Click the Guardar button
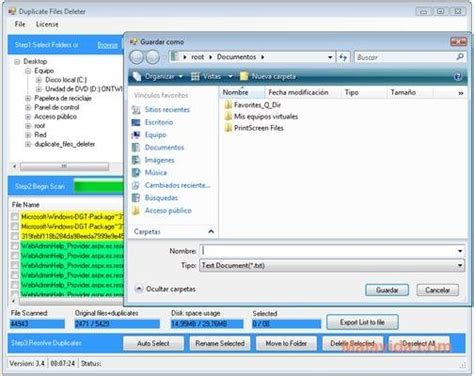The width and height of the screenshot is (474, 376). pyautogui.click(x=387, y=290)
